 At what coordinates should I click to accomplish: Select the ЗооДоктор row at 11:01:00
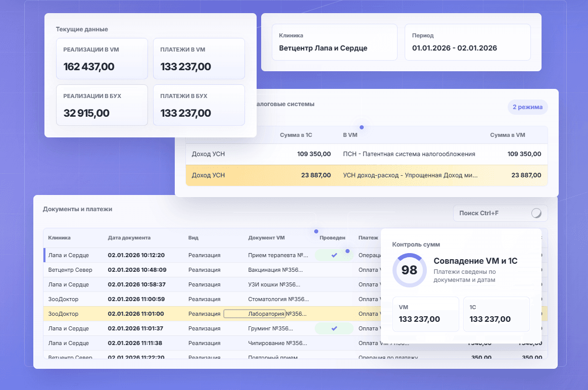[x=212, y=314]
